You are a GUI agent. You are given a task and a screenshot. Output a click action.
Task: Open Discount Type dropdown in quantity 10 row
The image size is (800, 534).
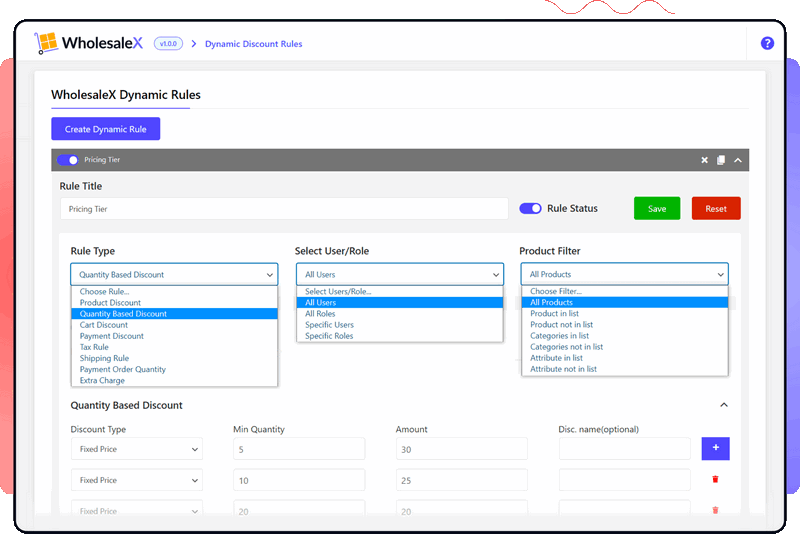click(x=137, y=480)
